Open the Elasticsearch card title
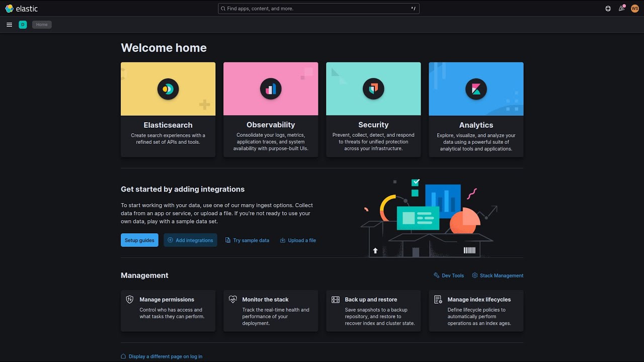644x362 pixels. 168,125
